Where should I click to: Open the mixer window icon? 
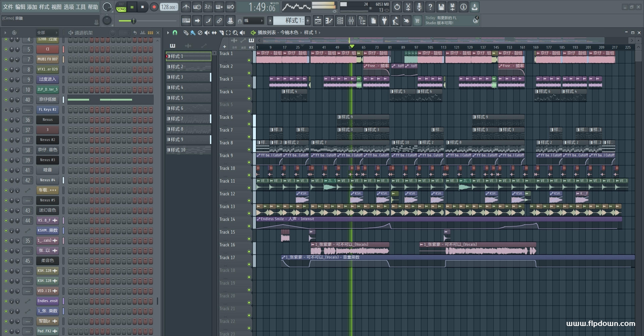click(x=351, y=21)
